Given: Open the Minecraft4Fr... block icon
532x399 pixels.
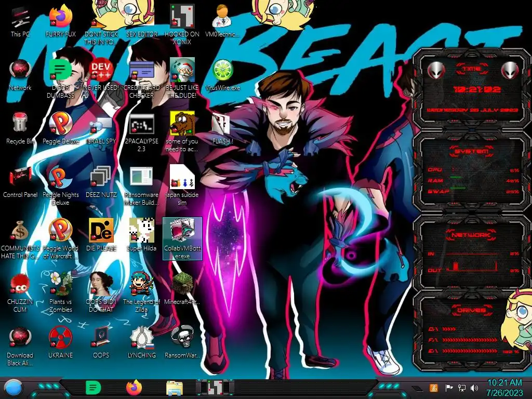Looking at the screenshot, I should [x=182, y=289].
